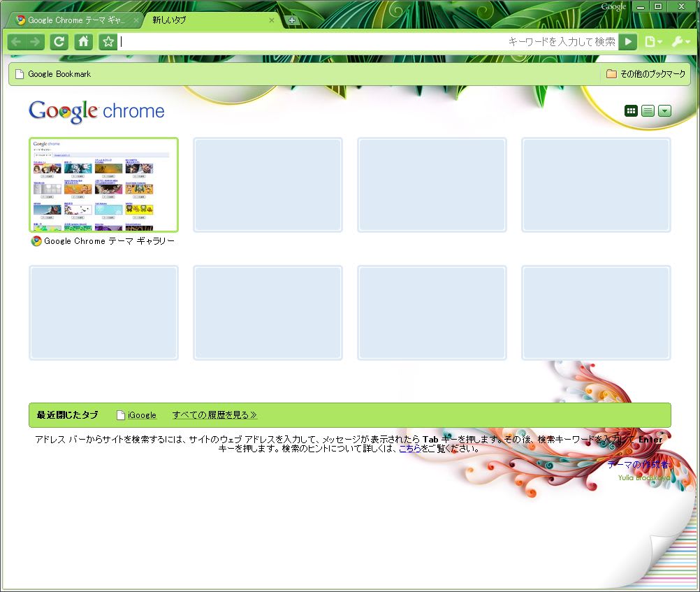
Task: Switch to list view
Action: [648, 110]
